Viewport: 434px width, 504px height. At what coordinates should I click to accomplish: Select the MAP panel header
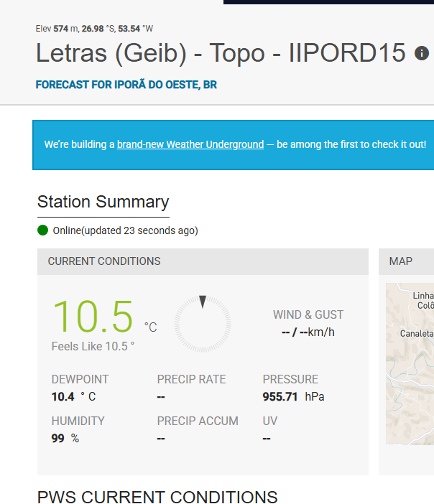coord(401,261)
